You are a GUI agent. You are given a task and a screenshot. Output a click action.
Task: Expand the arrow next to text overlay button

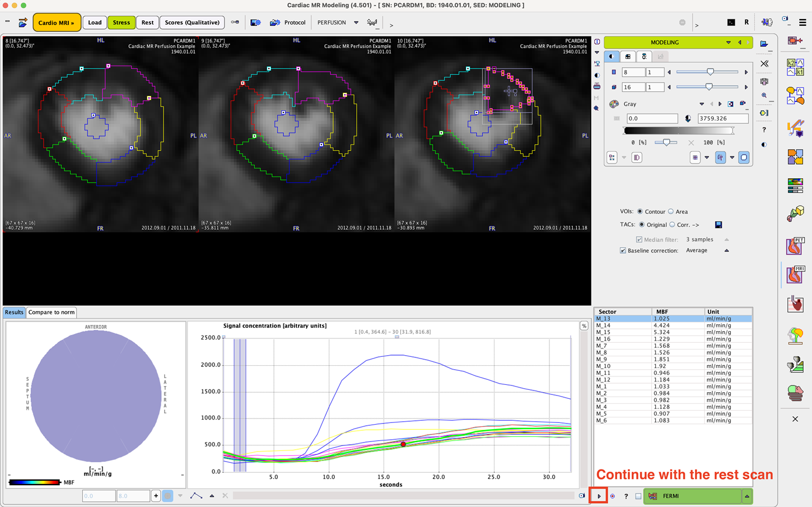click(732, 157)
